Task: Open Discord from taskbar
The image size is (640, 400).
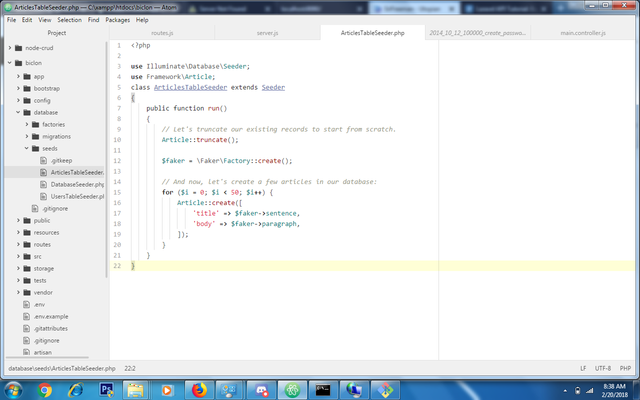Action: coord(261,390)
